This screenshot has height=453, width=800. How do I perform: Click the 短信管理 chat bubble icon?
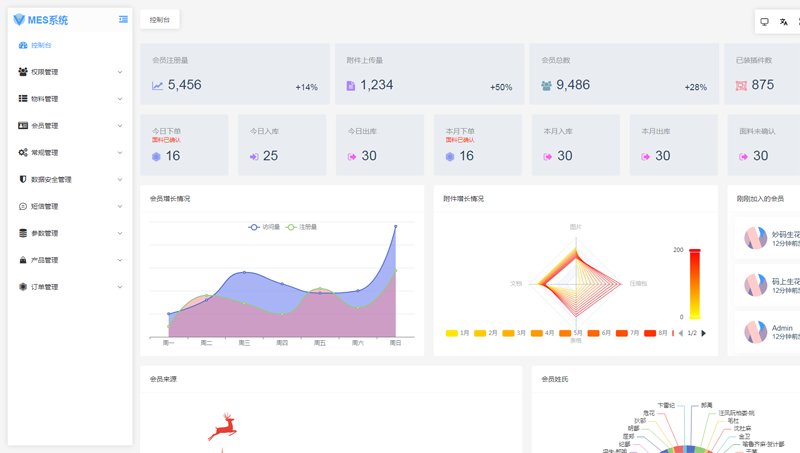[23, 206]
